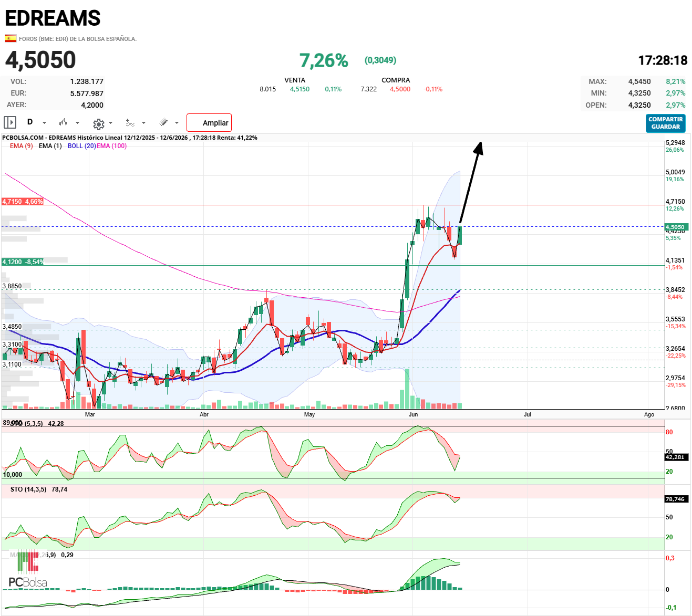This screenshot has height=616, width=692.
Task: Open the D timeframe selector
Action: click(30, 122)
